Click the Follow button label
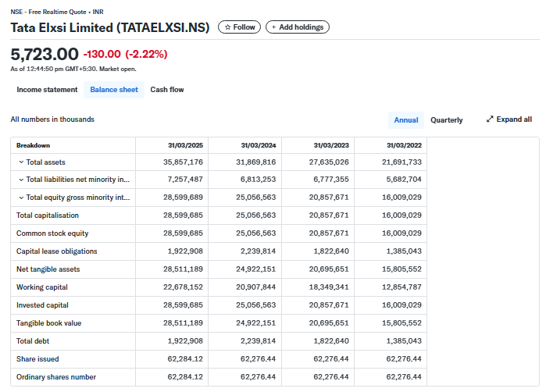The height and width of the screenshot is (392, 546). [x=244, y=27]
